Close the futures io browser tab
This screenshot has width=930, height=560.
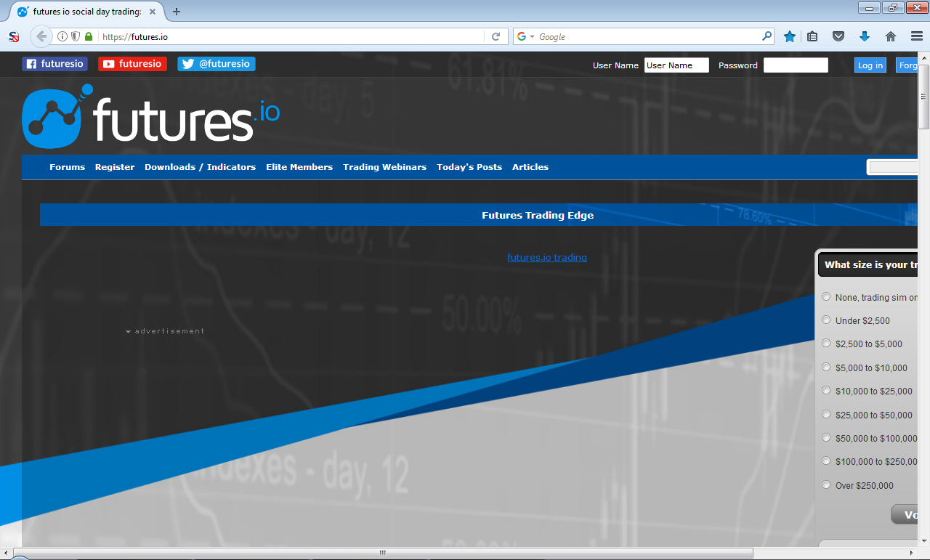click(153, 12)
